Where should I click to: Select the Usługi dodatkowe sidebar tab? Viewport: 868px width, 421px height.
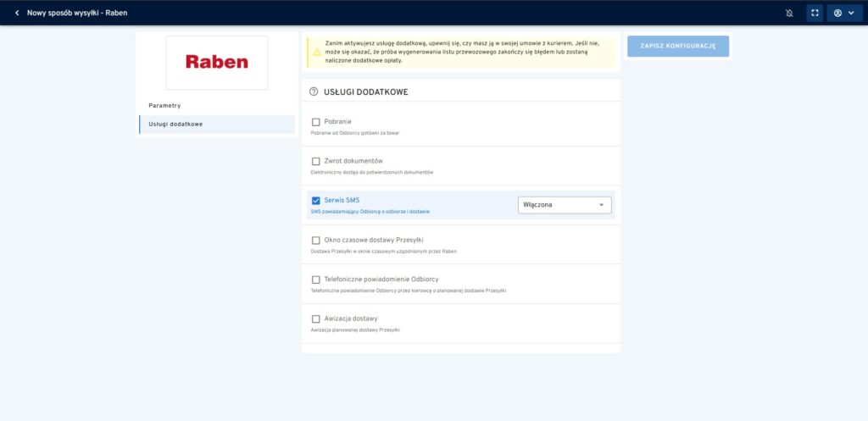[175, 125]
